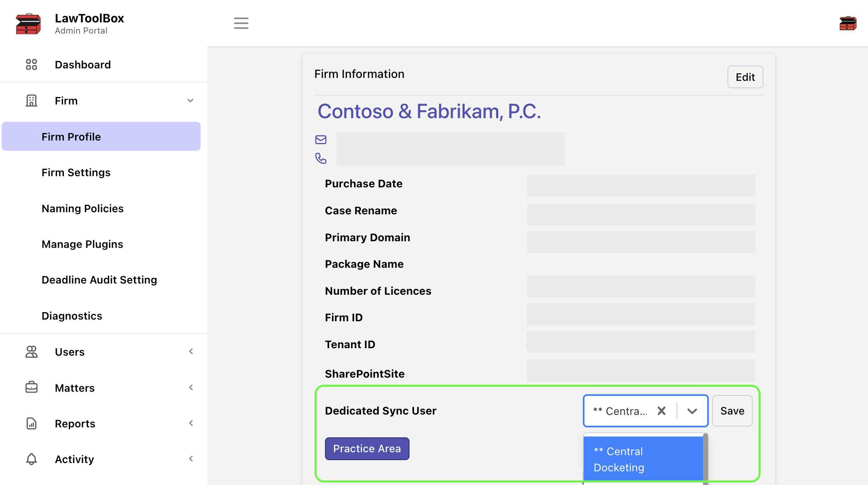The image size is (868, 485).
Task: Collapse the Firm section chevron
Action: coord(190,101)
